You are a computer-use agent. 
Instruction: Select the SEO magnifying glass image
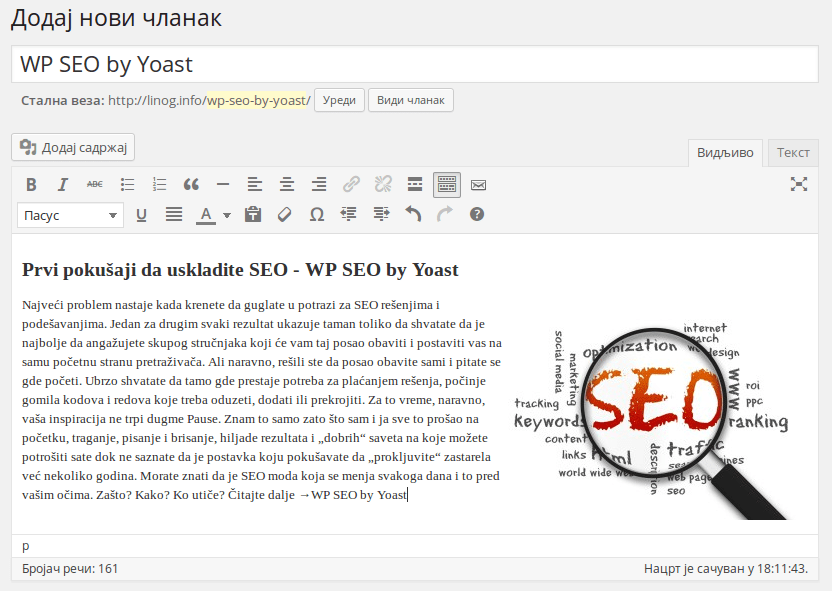[652, 419]
